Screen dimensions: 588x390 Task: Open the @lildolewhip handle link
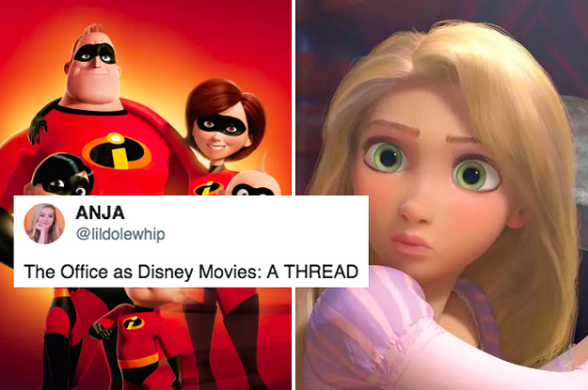pos(120,234)
